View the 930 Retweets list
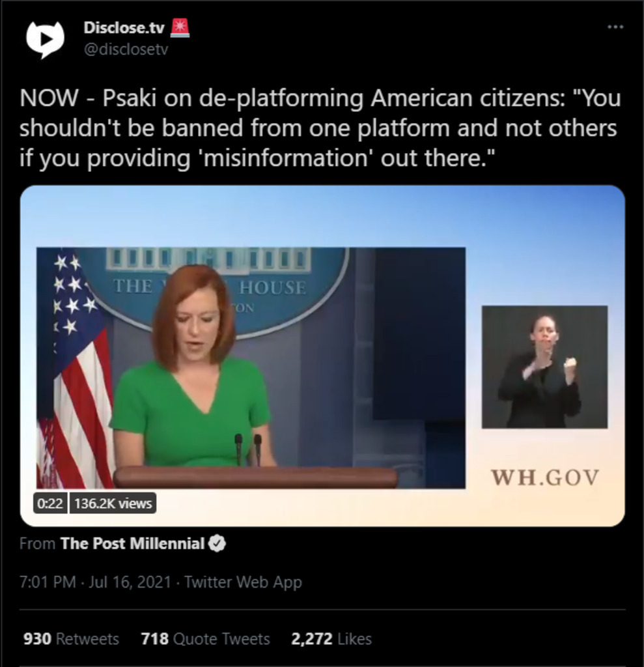 click(71, 639)
